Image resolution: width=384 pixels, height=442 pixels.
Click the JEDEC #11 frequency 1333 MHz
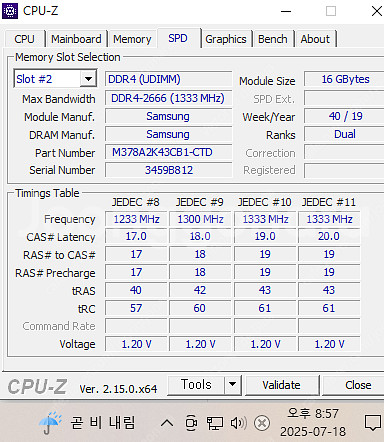point(329,219)
